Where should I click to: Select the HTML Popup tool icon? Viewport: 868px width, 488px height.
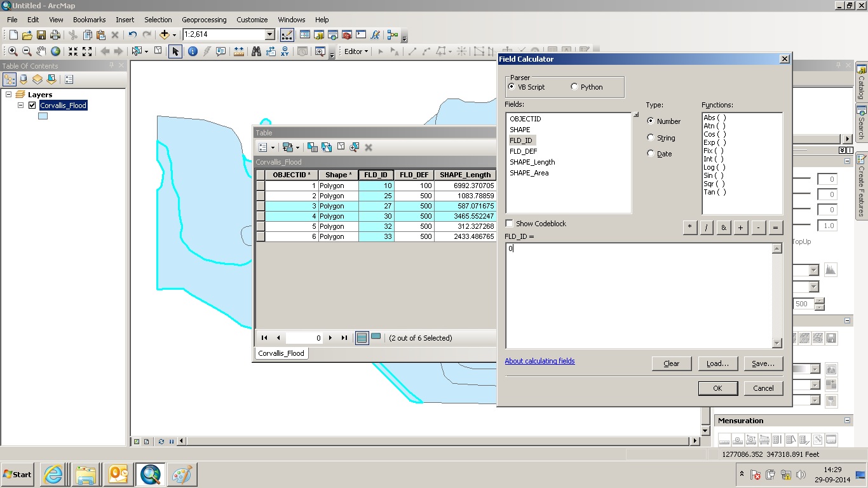click(x=221, y=51)
